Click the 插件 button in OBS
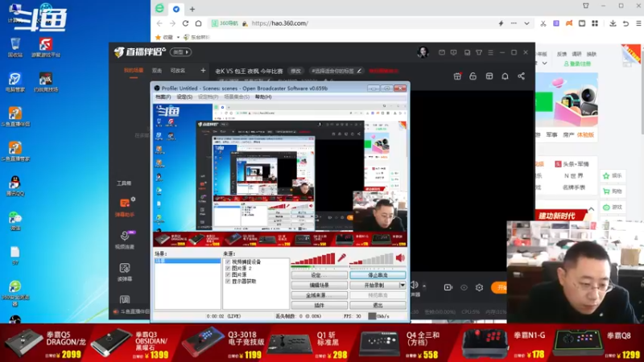Screen dimensions: 644x362 [x=320, y=306]
